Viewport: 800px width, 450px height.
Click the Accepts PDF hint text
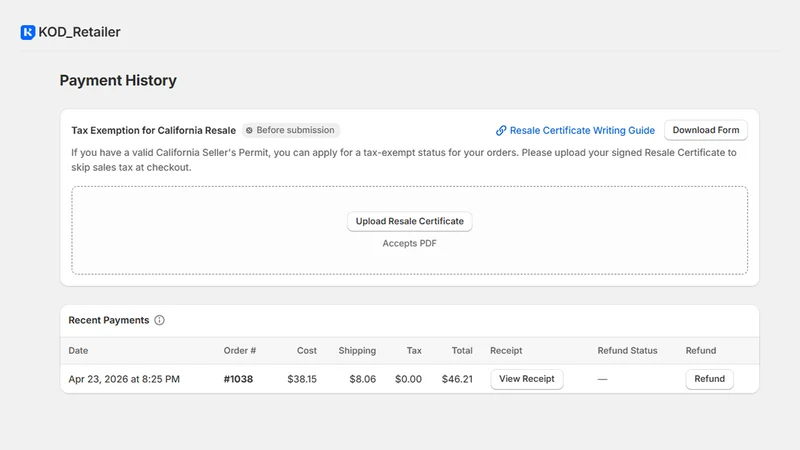(x=410, y=243)
